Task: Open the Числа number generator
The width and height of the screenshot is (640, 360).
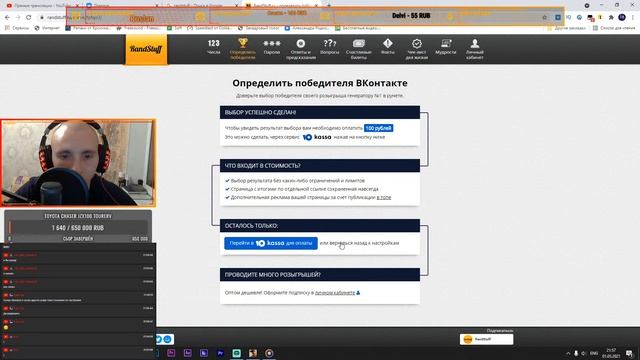Action: pos(213,47)
